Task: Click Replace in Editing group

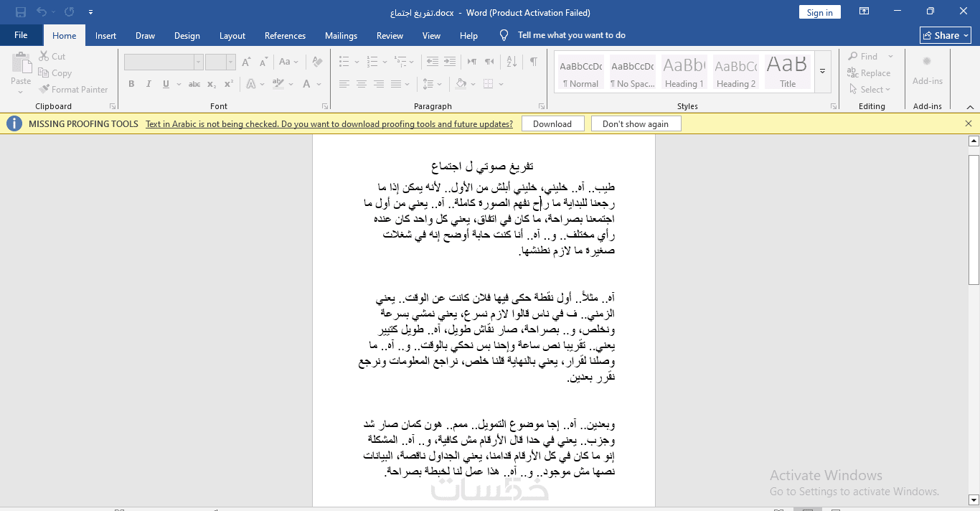Action: coord(869,73)
